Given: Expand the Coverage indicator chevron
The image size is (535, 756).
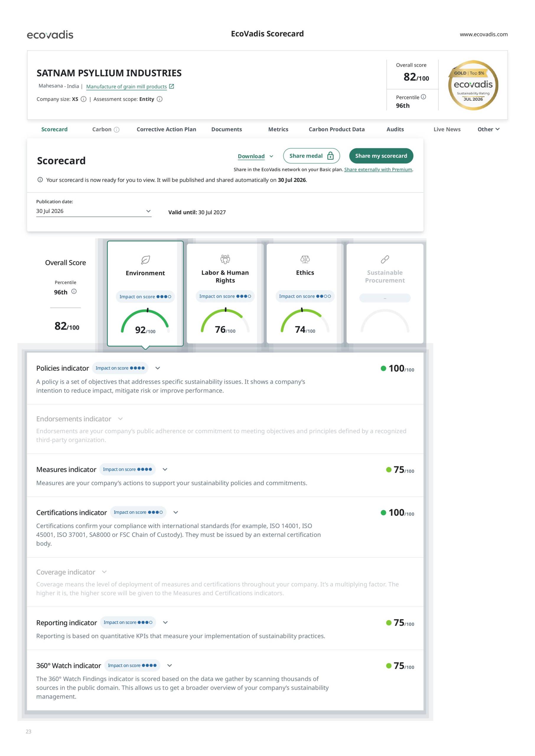Looking at the screenshot, I should tap(105, 572).
